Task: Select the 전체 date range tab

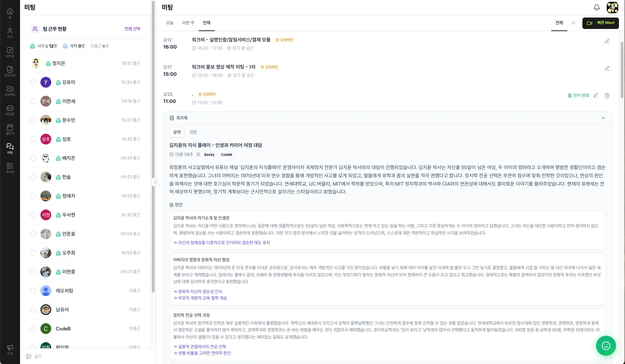Action: 207,23
